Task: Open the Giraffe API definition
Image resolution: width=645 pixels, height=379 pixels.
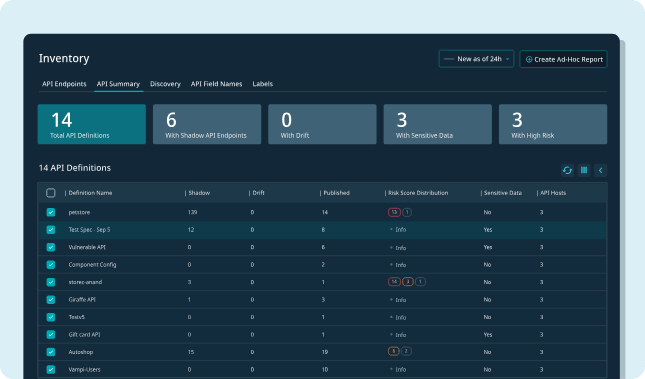Action: 82,300
